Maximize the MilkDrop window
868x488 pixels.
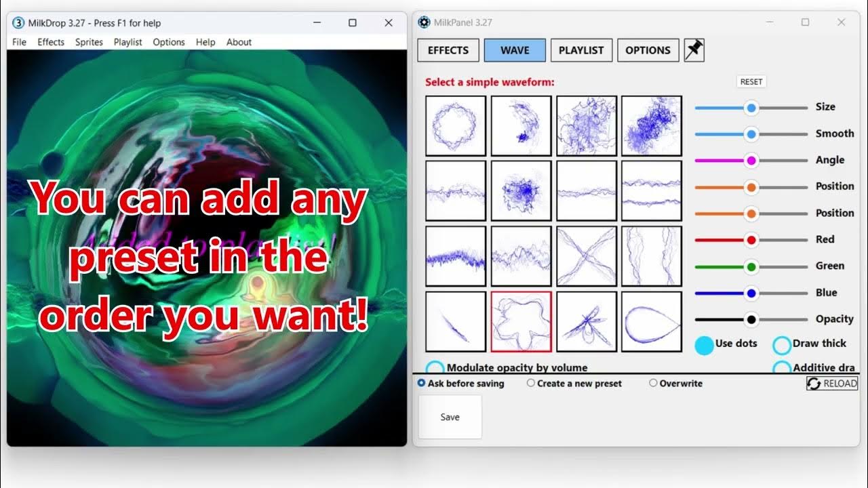tap(353, 22)
